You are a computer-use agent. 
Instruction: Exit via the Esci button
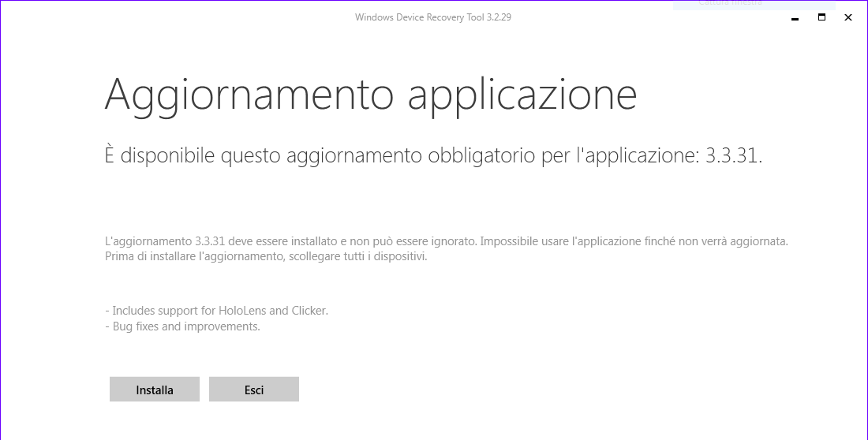point(254,389)
